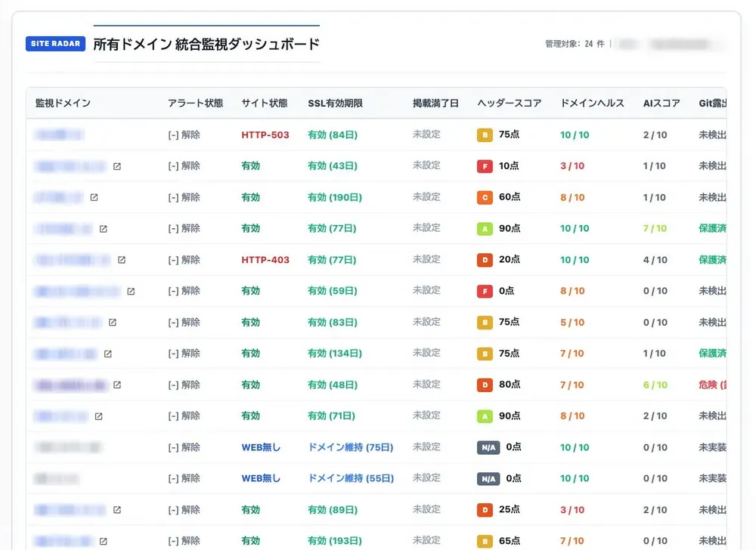
Task: Click the 有効 (134日) SSL cell
Action: point(335,354)
